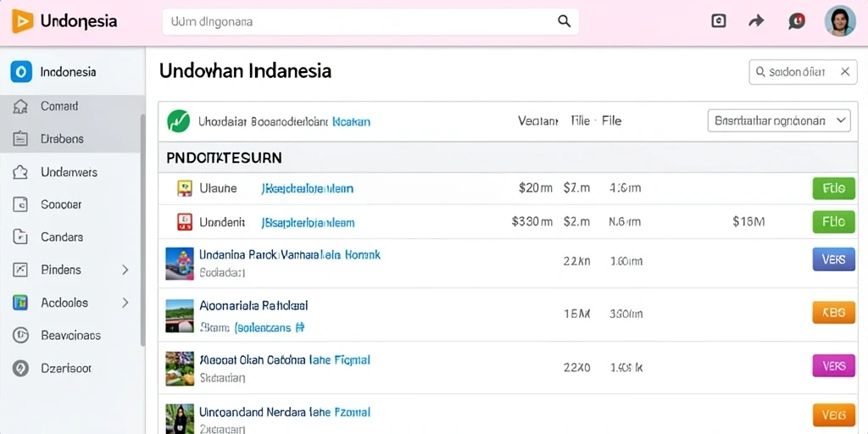Click the orange KBG button
The image size is (868, 434).
click(834, 312)
